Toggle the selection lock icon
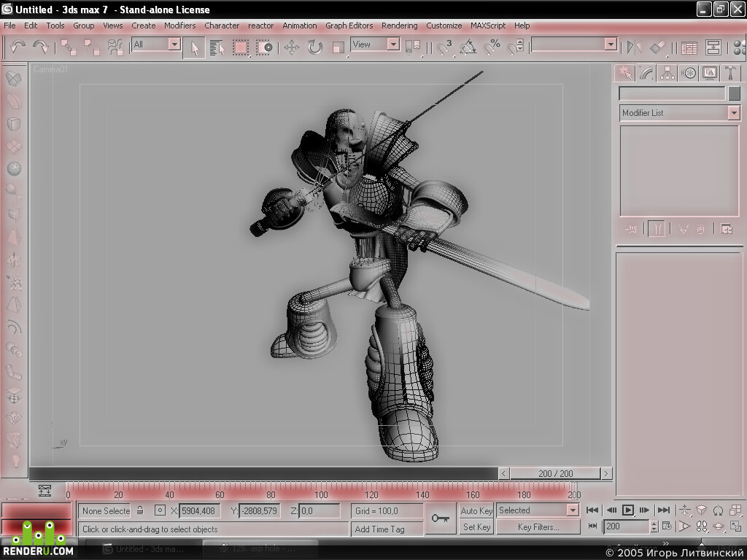This screenshot has height=560, width=747. click(x=140, y=510)
